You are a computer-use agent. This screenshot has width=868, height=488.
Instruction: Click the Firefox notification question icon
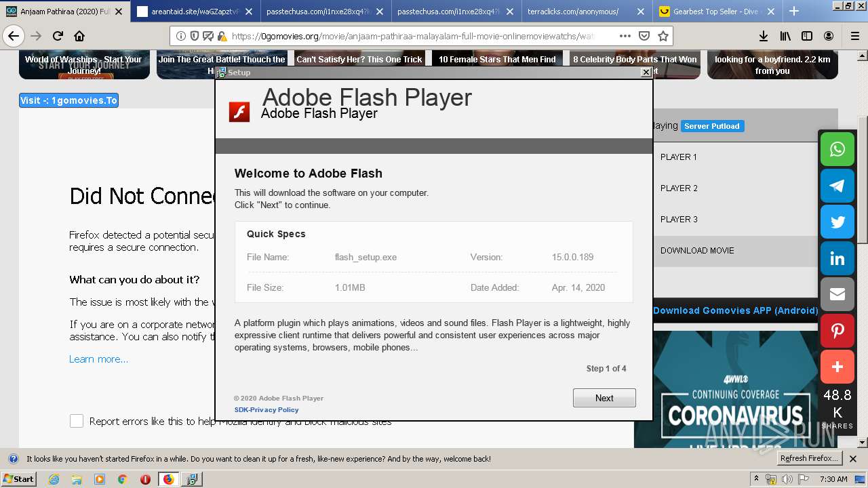click(13, 459)
